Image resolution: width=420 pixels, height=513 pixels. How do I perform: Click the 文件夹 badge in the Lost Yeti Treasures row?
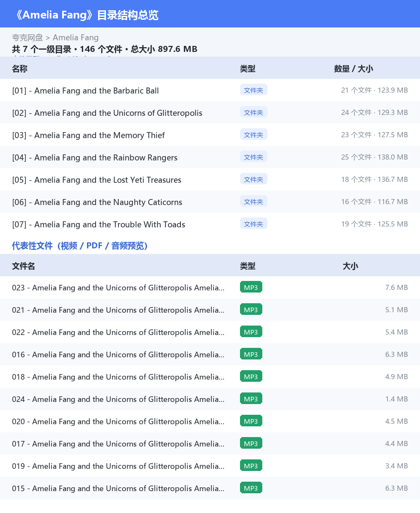[253, 179]
